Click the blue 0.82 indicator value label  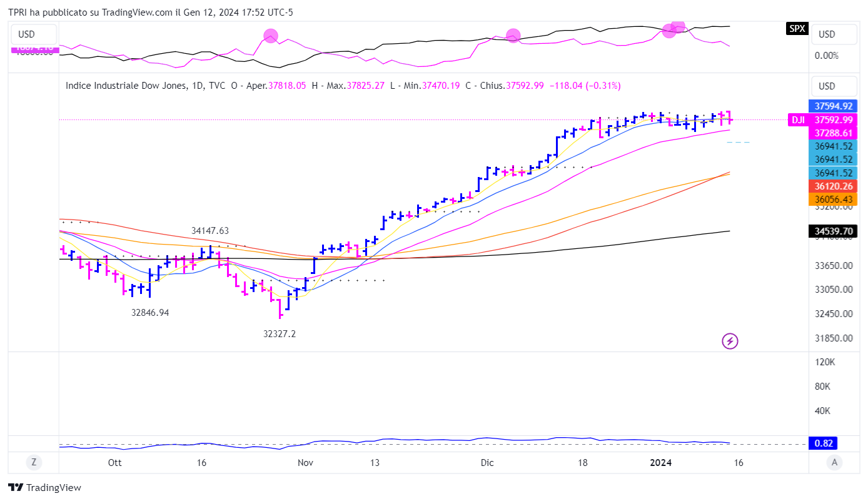point(822,443)
